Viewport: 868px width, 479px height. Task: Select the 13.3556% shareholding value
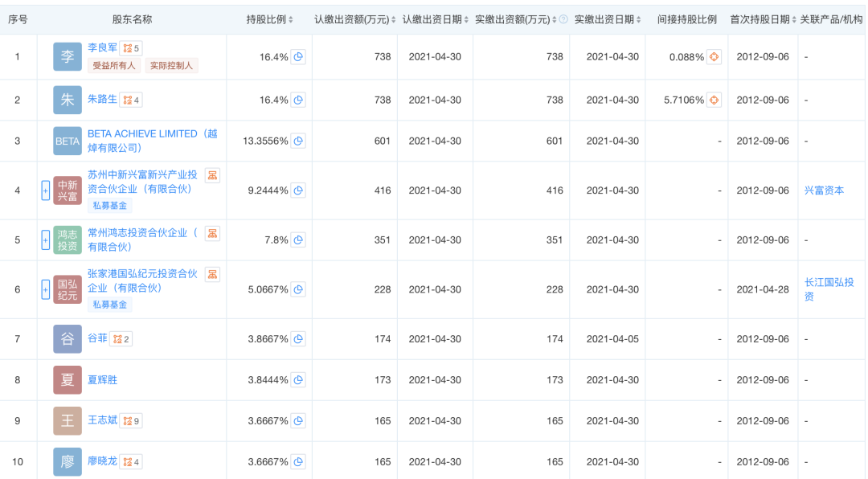(x=265, y=141)
